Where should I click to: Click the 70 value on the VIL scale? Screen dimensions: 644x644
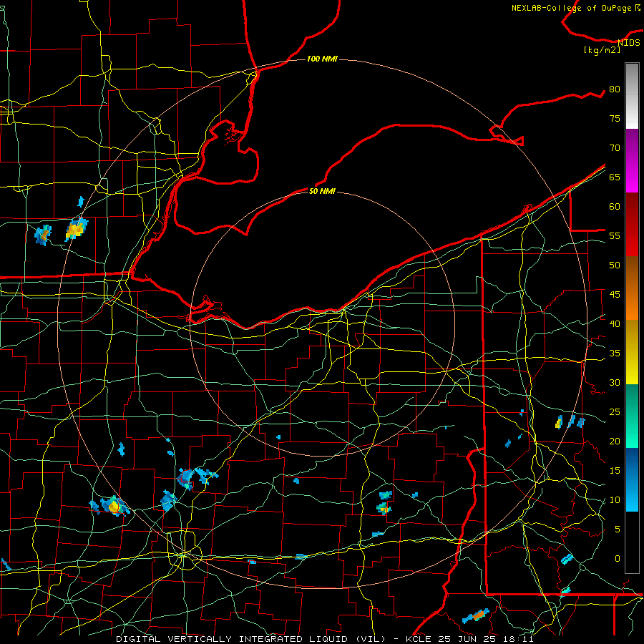(x=615, y=148)
